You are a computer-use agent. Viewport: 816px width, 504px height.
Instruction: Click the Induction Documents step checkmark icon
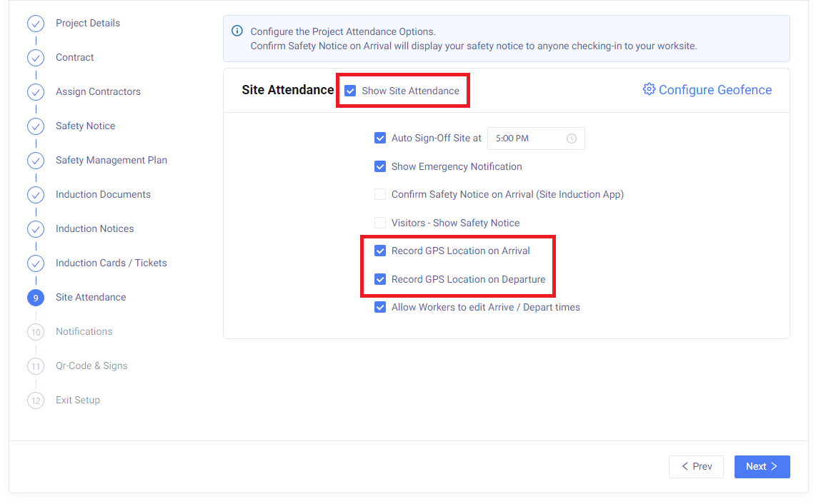pyautogui.click(x=36, y=195)
